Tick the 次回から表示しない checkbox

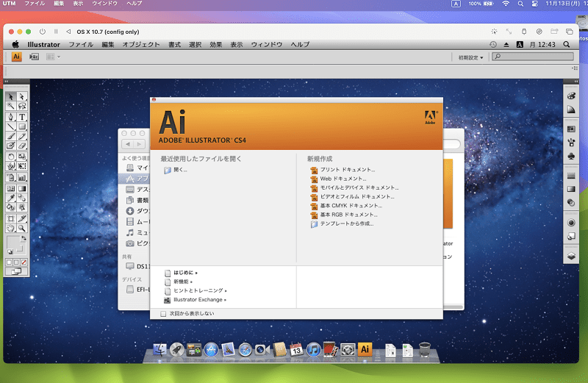(163, 314)
